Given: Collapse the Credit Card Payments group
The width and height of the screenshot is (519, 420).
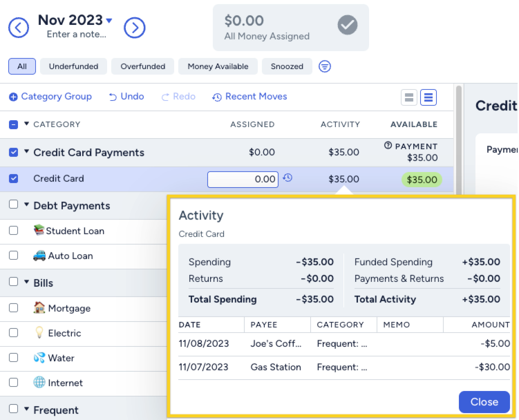Looking at the screenshot, I should (27, 152).
